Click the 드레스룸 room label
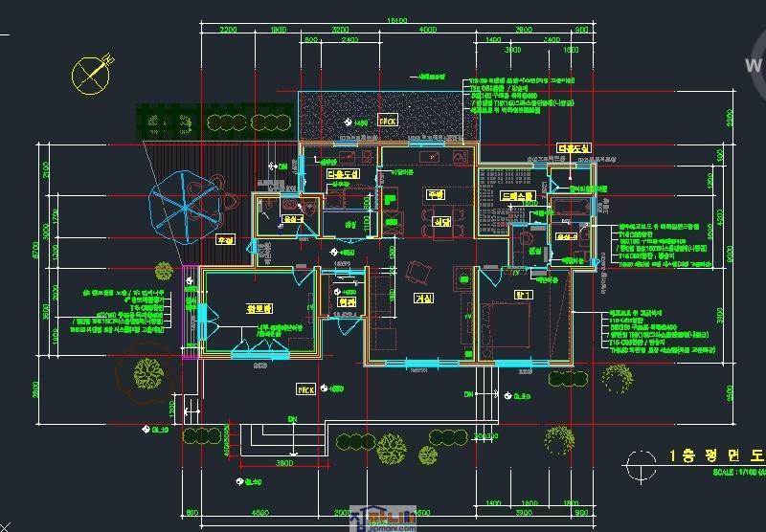 [x=518, y=196]
